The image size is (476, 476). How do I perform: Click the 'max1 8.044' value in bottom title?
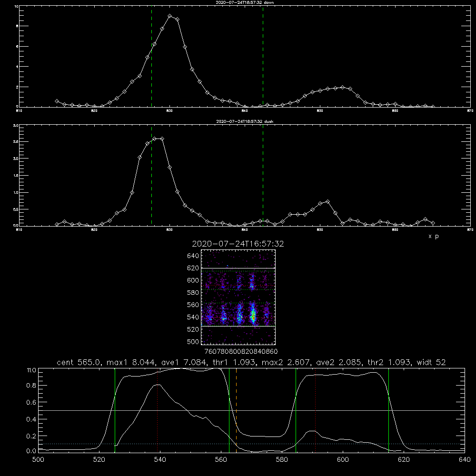pyautogui.click(x=131, y=362)
